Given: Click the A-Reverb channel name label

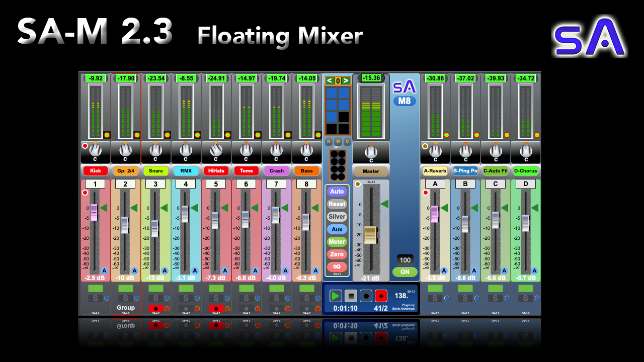Looking at the screenshot, I should [435, 171].
